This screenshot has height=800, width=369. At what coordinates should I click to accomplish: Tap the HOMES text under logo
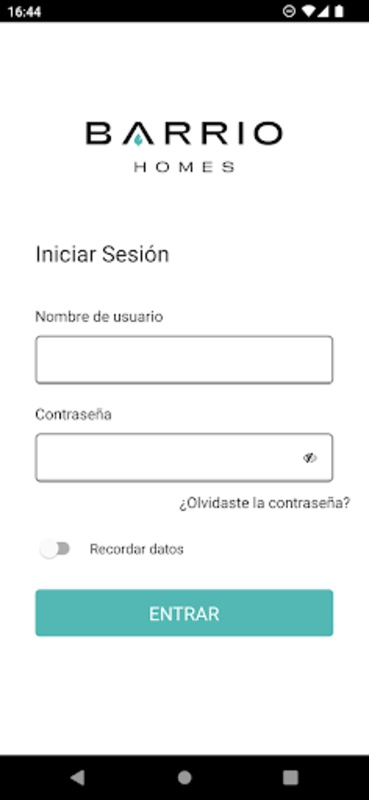pos(184,167)
